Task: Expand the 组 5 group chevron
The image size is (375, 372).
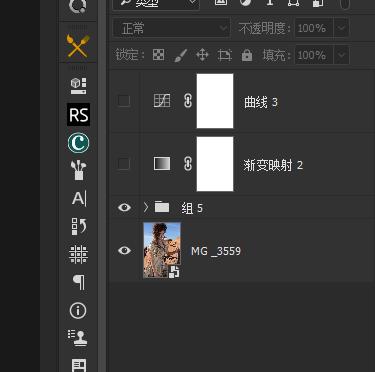Action: click(146, 207)
